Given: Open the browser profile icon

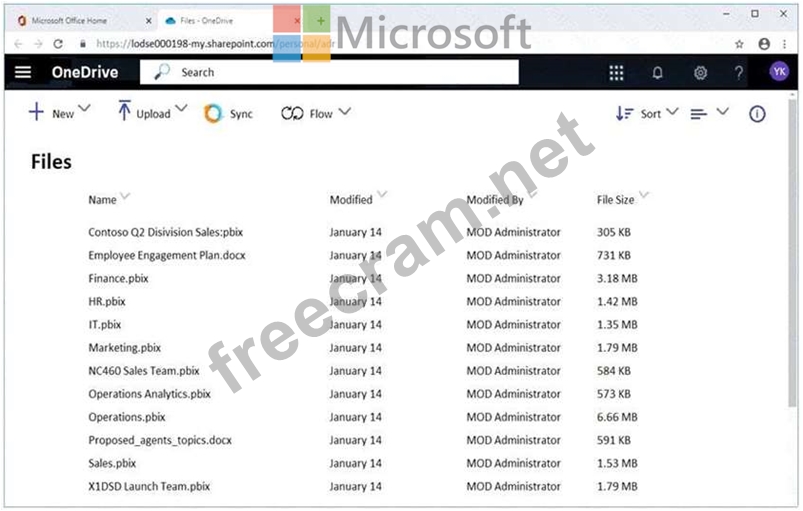Looking at the screenshot, I should [x=764, y=44].
